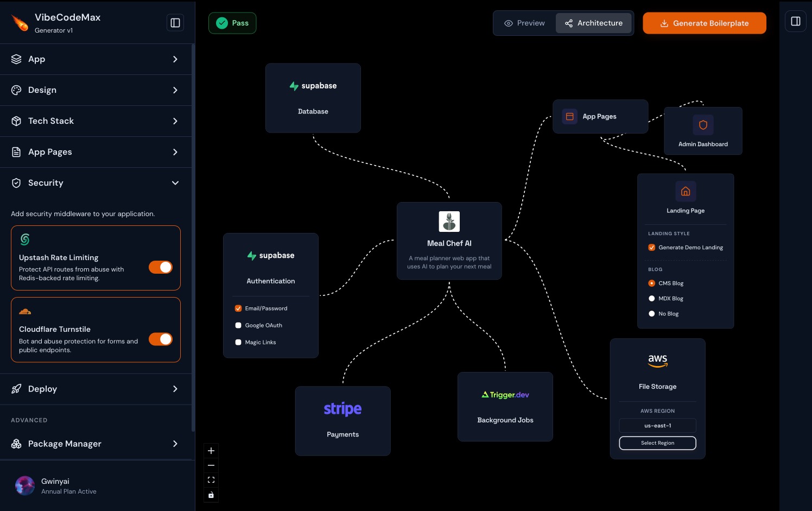
Task: Disable the Cloudflare Turnstile toggle
Action: click(161, 339)
